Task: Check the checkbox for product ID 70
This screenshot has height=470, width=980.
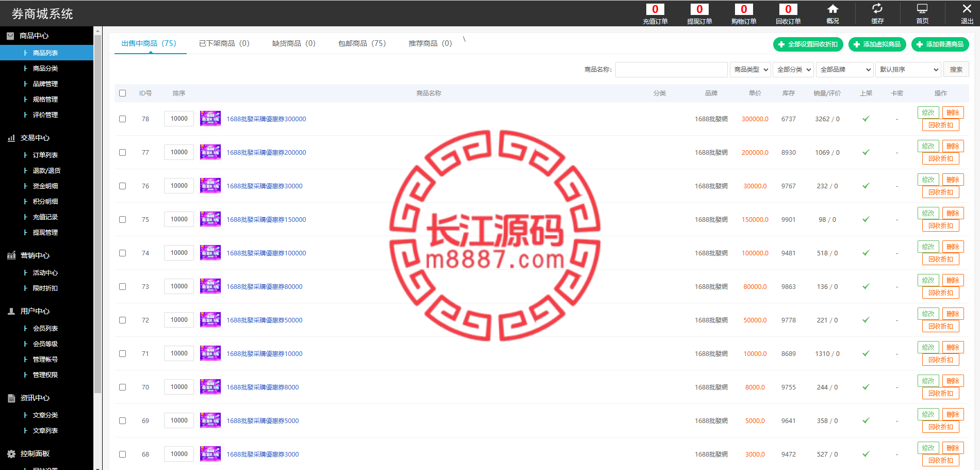Action: click(x=122, y=387)
